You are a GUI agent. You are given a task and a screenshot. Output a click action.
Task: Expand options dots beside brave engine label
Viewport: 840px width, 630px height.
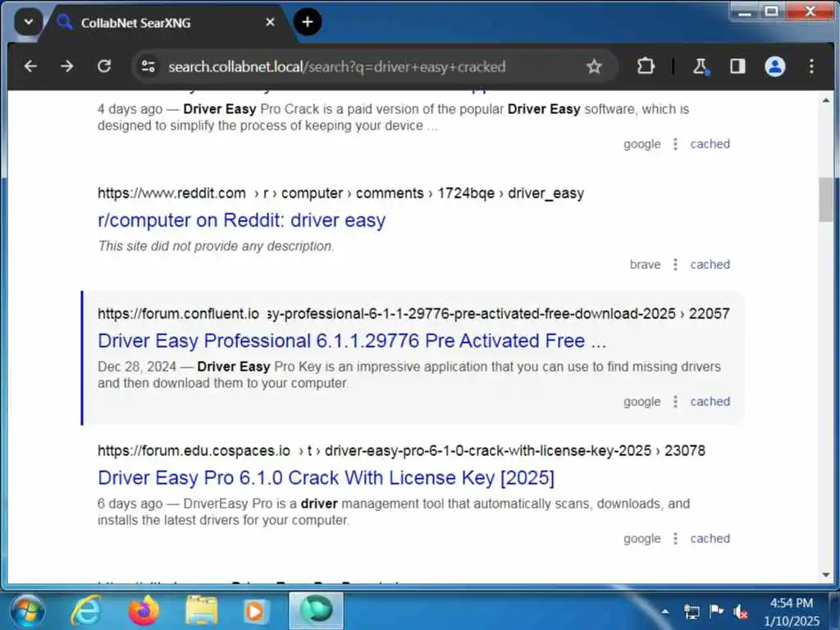tap(675, 264)
